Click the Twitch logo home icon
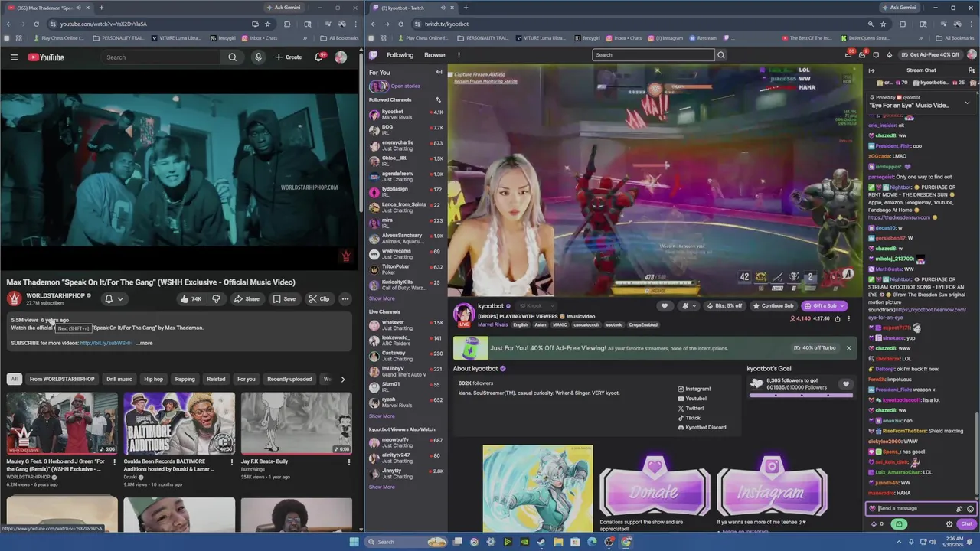This screenshot has height=551, width=980. tap(373, 55)
